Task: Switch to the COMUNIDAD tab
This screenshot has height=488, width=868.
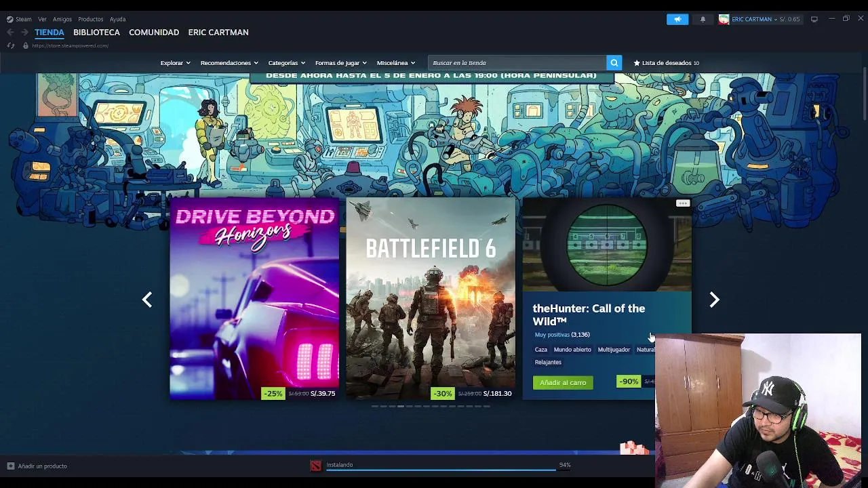Action: 154,32
